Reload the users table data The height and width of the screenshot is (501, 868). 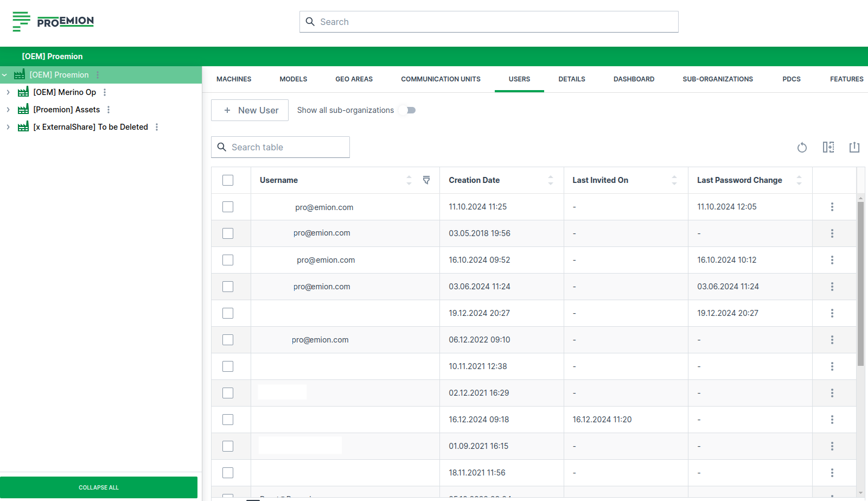pos(802,147)
